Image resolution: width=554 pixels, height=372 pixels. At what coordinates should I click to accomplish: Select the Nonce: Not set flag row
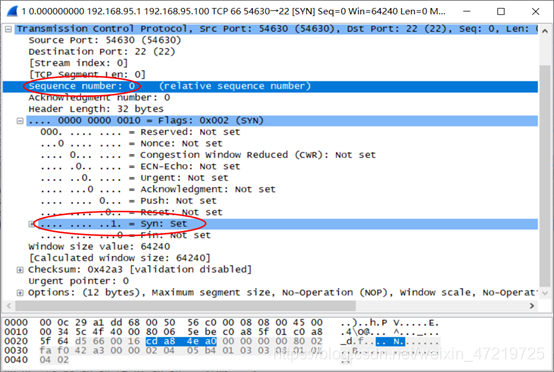(131, 143)
